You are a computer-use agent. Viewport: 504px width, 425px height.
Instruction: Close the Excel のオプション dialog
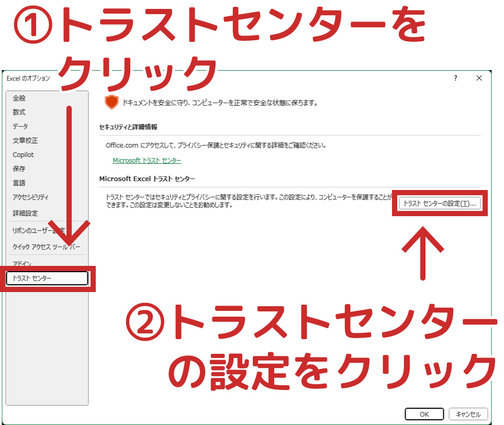click(479, 78)
